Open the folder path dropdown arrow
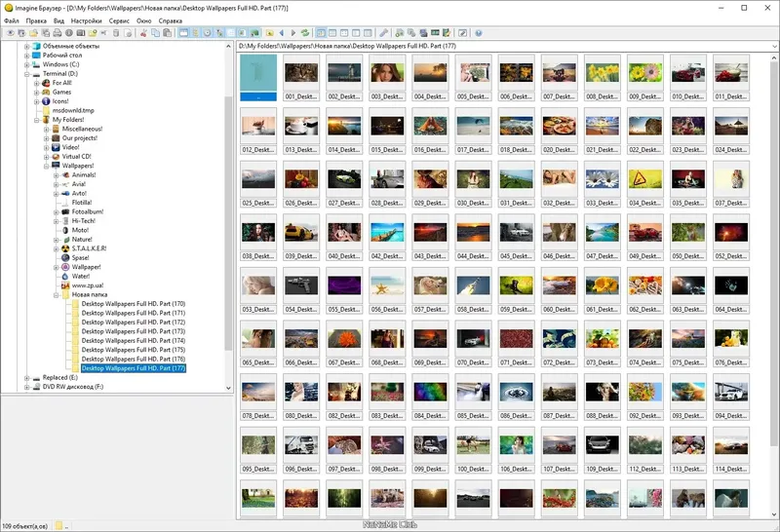780x532 pixels. coord(774,46)
